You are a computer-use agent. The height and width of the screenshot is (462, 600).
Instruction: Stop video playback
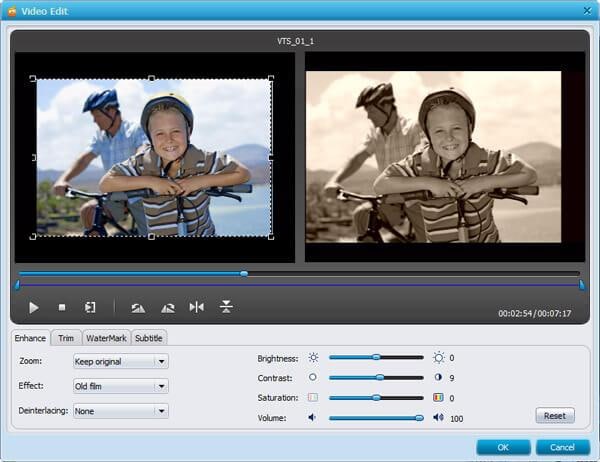click(x=62, y=307)
